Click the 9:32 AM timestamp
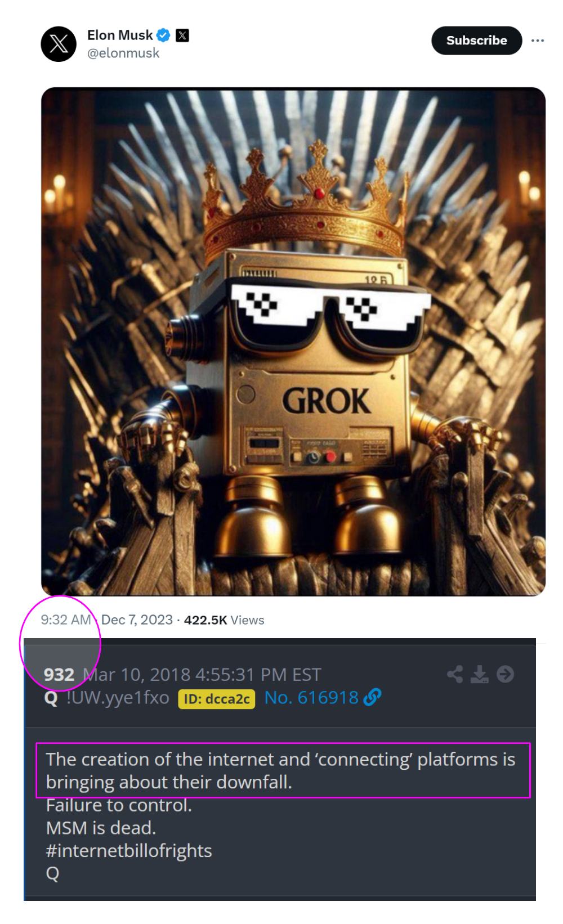 click(66, 620)
